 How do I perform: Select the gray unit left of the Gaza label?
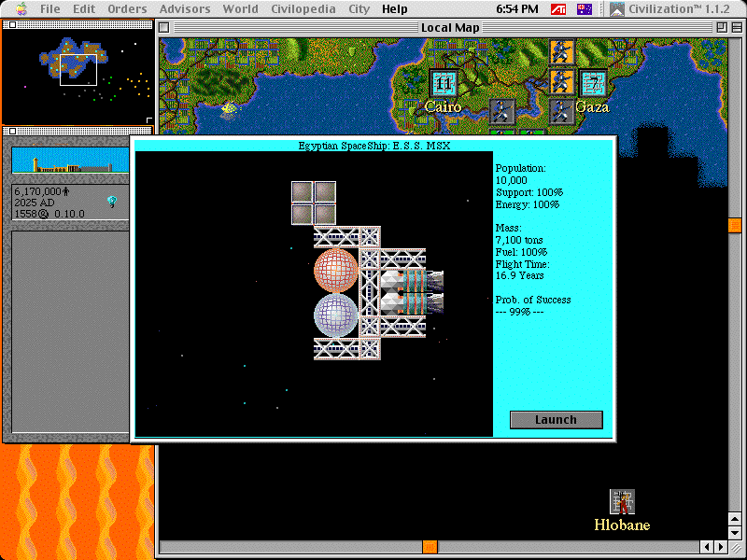[562, 112]
